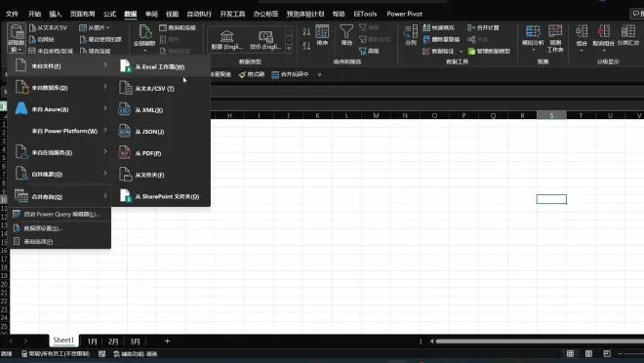Switch to Page Layout view icon
644x363 pixels.
coord(588,353)
